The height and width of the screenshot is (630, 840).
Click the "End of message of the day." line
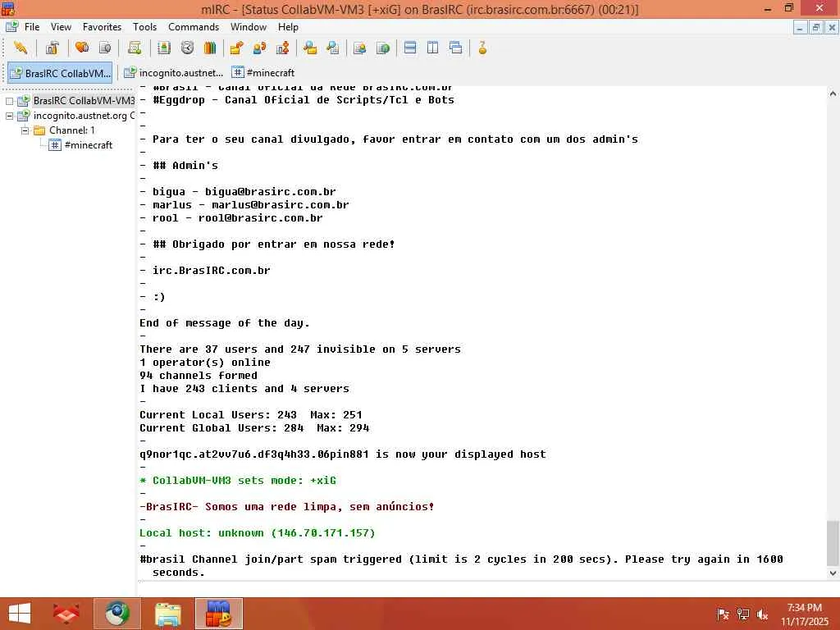(225, 323)
